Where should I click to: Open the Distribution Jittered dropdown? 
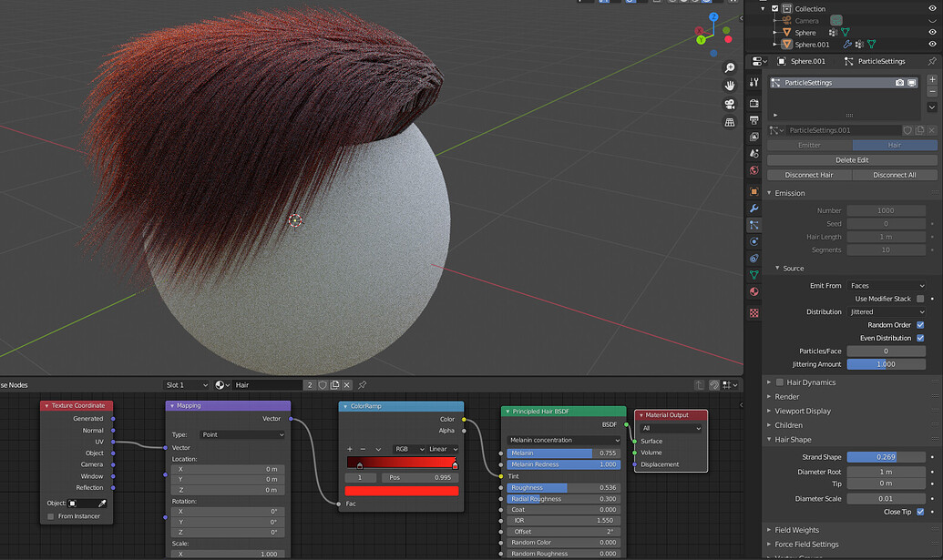pyautogui.click(x=888, y=311)
